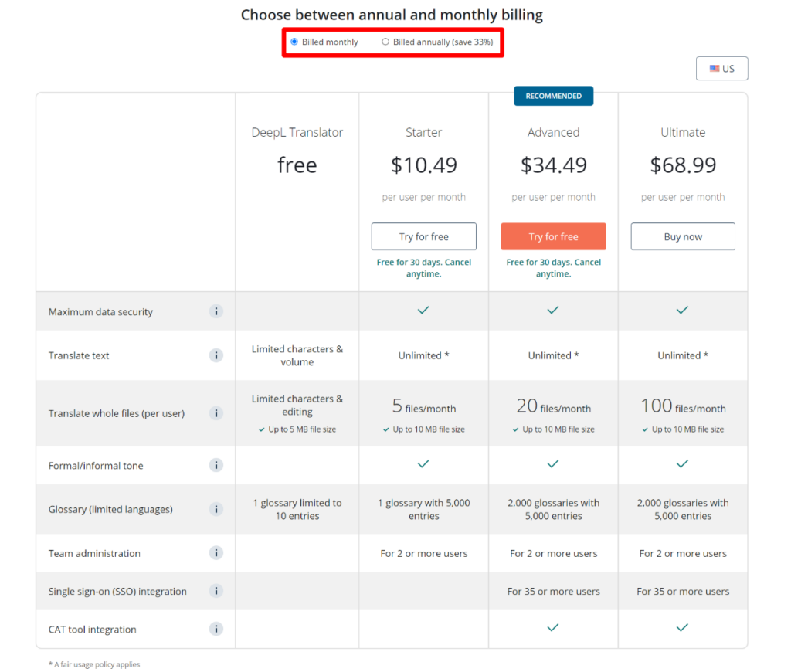Click the Advanced plan $34.49 price
Viewport: 791px width, 672px height.
click(553, 165)
